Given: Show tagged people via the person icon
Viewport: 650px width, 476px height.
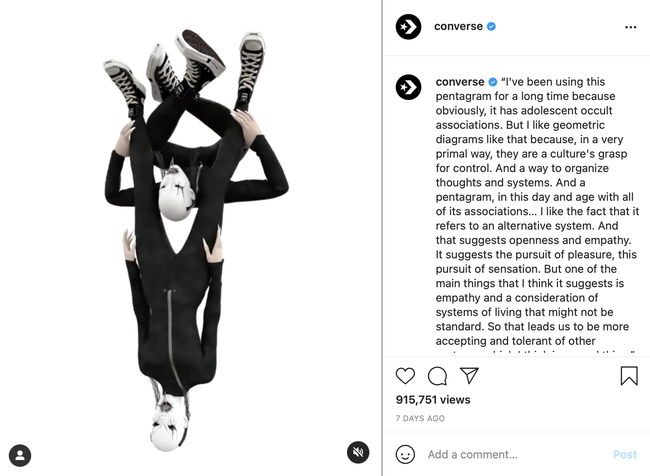Looking at the screenshot, I should coord(20,455).
